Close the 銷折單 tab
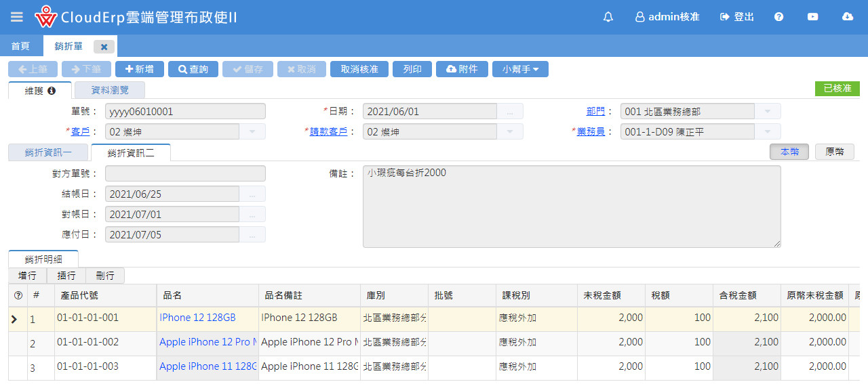The height and width of the screenshot is (384, 868). [x=104, y=47]
